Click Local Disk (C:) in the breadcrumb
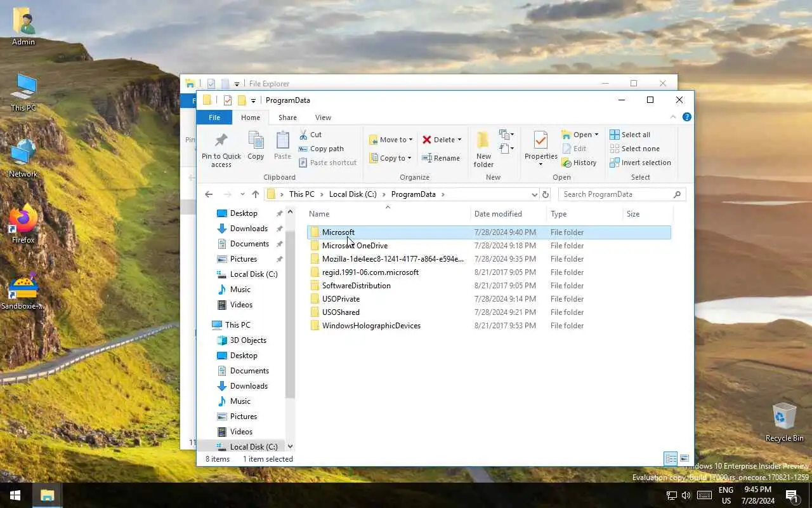The width and height of the screenshot is (812, 508). (353, 194)
